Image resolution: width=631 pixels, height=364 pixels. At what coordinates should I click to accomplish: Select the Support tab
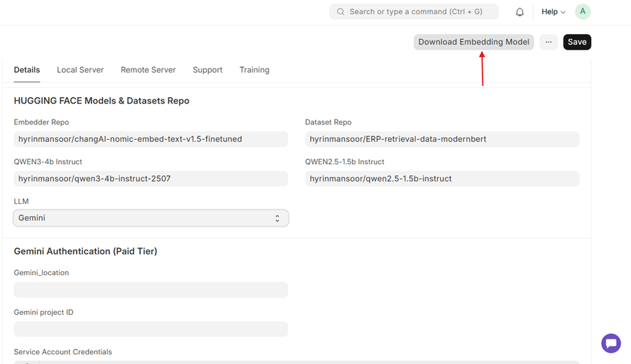[x=208, y=70]
